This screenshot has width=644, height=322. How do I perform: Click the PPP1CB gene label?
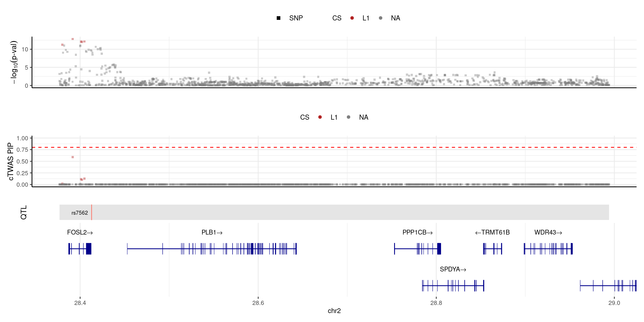point(417,233)
